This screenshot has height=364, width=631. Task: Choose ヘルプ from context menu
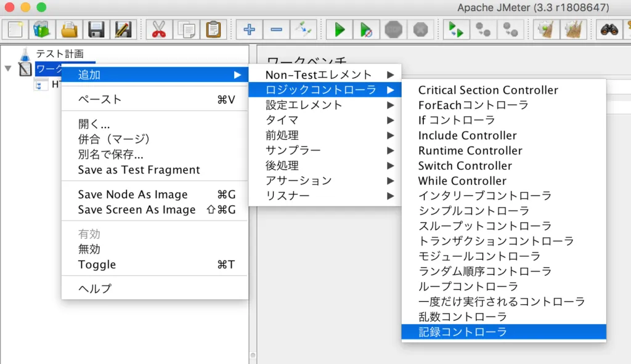tap(155, 289)
